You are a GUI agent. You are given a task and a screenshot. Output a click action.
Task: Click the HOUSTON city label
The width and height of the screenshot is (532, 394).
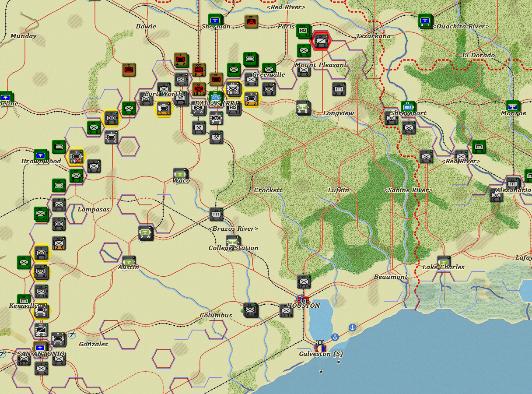(x=303, y=306)
